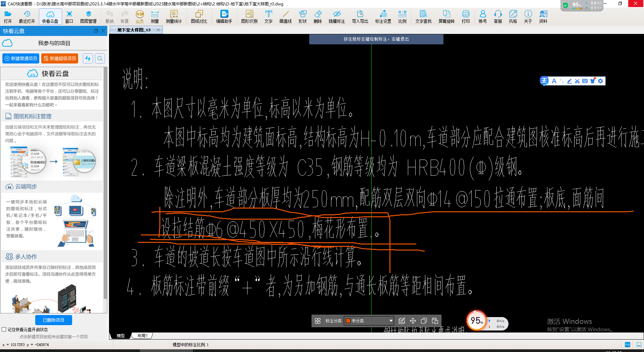644x352 pixels.
Task: Open input method settings gear
Action: pyautogui.click(x=600, y=81)
